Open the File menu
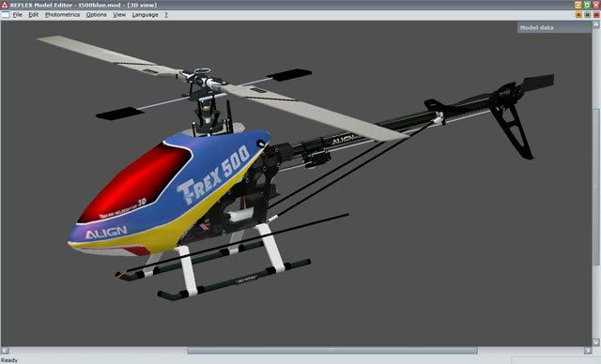The image size is (601, 364). tap(17, 15)
